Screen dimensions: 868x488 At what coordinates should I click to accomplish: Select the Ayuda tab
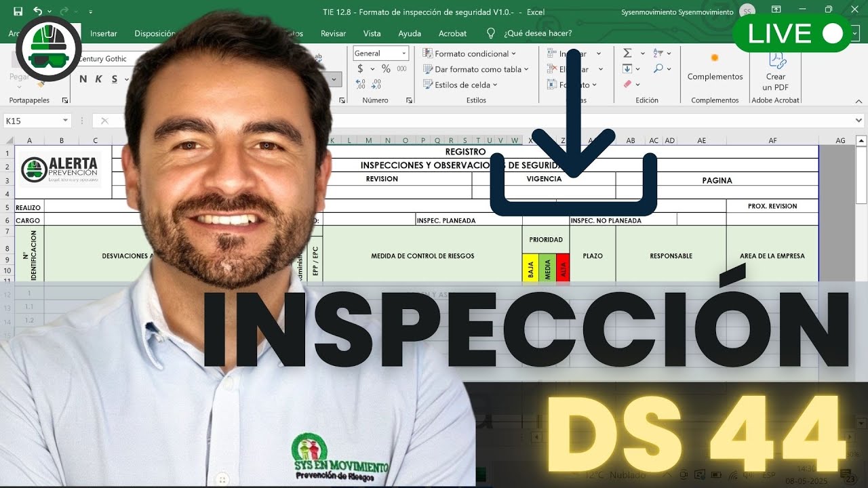point(410,33)
